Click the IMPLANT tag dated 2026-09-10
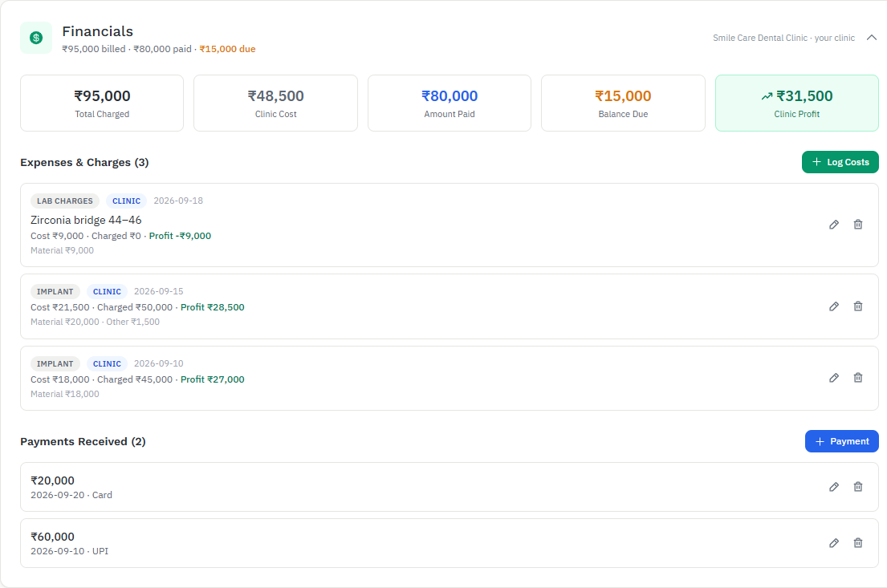Image resolution: width=887 pixels, height=588 pixels. tap(55, 363)
